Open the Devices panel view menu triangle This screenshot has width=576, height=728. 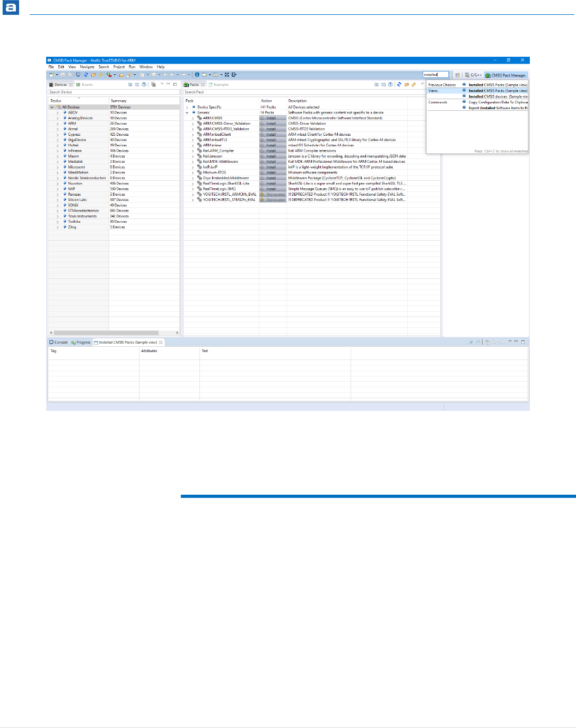tap(162, 84)
